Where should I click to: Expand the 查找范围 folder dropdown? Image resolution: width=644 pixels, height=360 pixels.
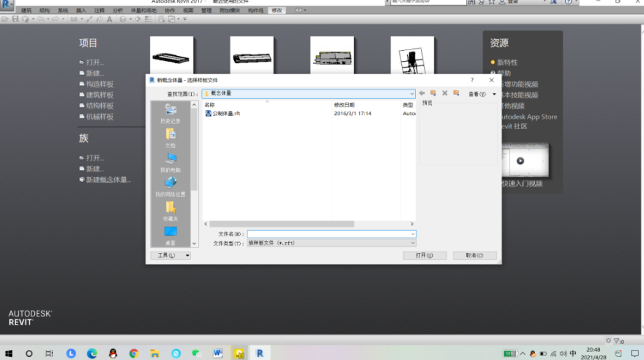[x=412, y=94]
